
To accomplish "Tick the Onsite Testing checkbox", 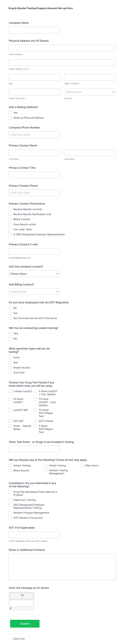I will 46,466.
